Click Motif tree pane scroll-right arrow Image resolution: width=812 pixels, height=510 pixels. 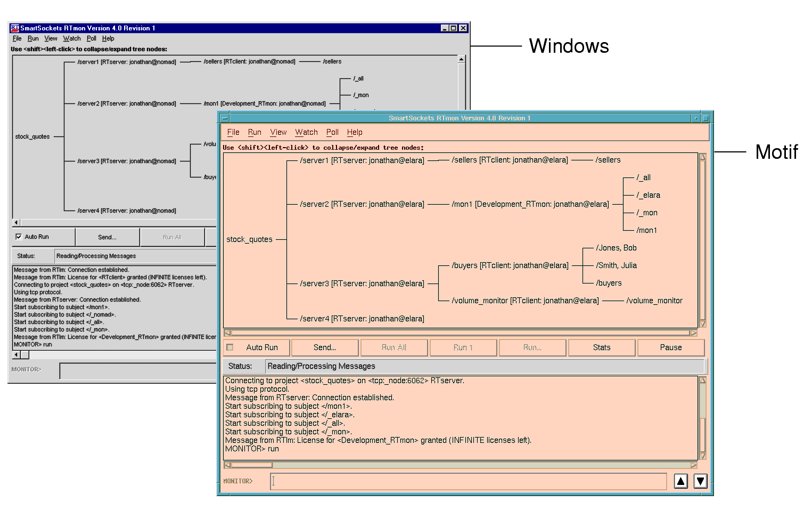[693, 333]
